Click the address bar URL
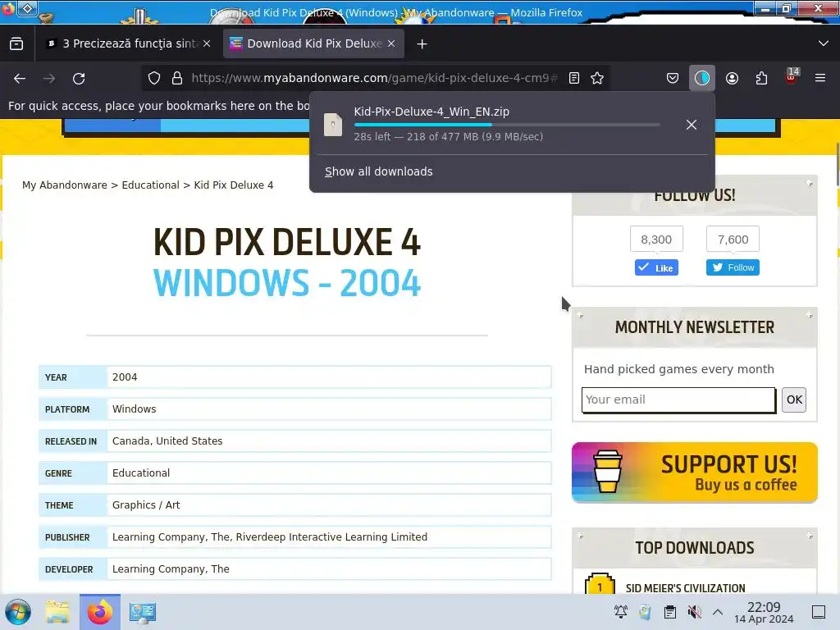Viewport: 840px width, 630px height. coord(374,78)
